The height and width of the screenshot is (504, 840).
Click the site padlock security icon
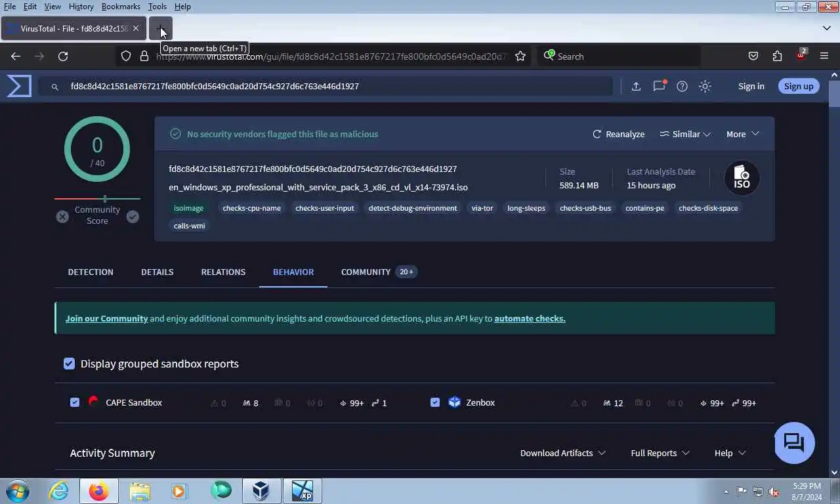tap(144, 56)
